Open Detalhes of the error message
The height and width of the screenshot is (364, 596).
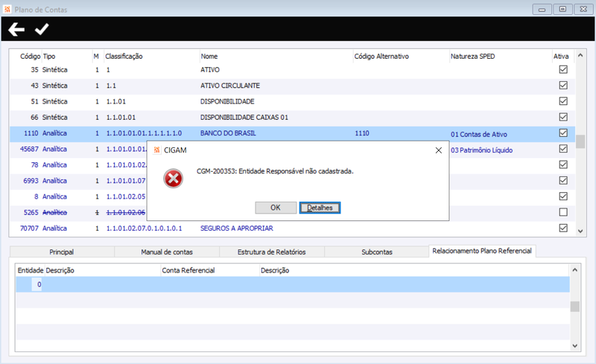click(x=320, y=208)
